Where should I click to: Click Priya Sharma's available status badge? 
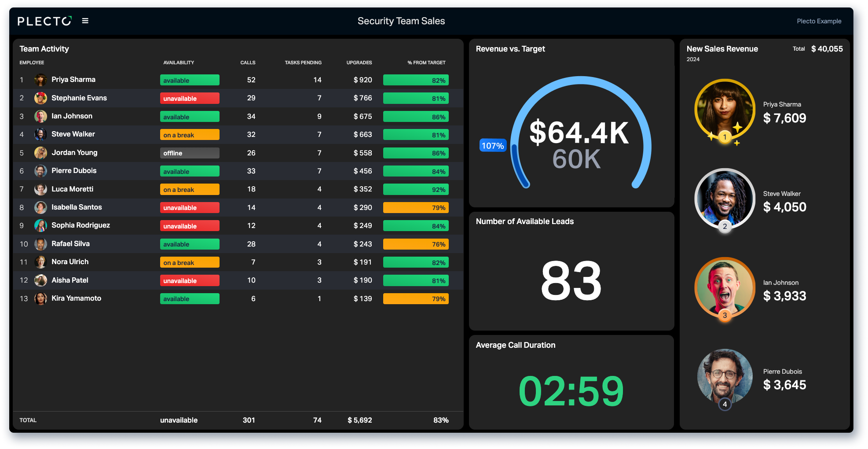190,80
